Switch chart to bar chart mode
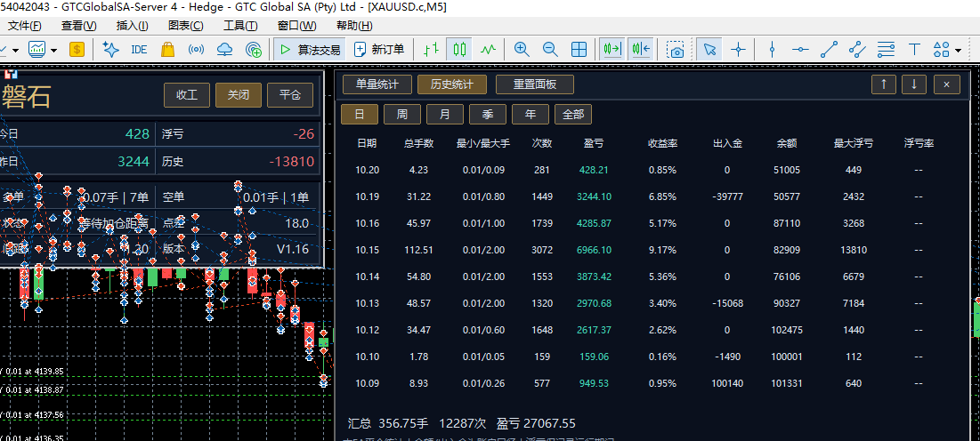980x441 pixels. [x=431, y=50]
